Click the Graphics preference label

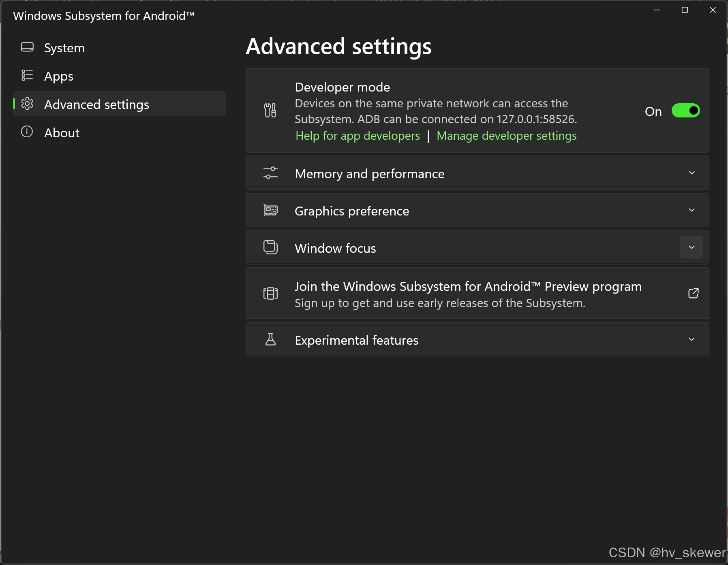pyautogui.click(x=352, y=211)
